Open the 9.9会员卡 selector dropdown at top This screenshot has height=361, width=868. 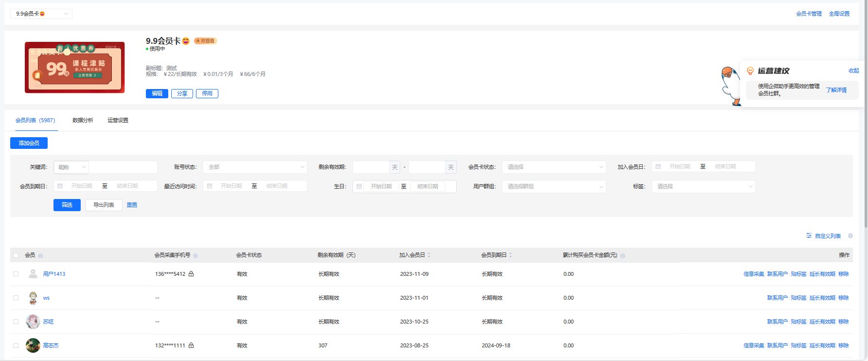pos(41,14)
